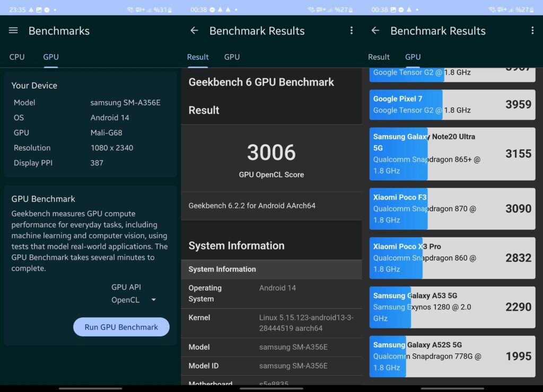The height and width of the screenshot is (392, 543).
Task: Click the 3006 GPU OpenCL score
Action: 271,153
